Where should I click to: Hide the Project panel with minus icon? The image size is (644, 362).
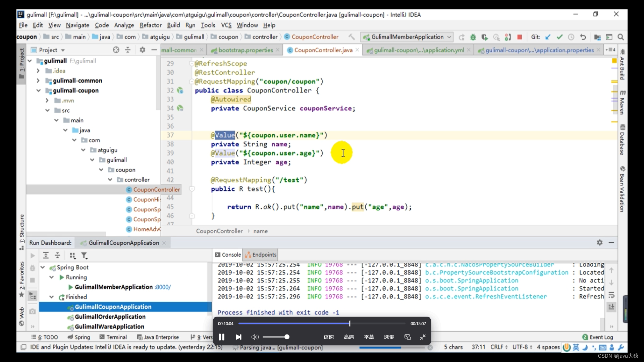154,50
